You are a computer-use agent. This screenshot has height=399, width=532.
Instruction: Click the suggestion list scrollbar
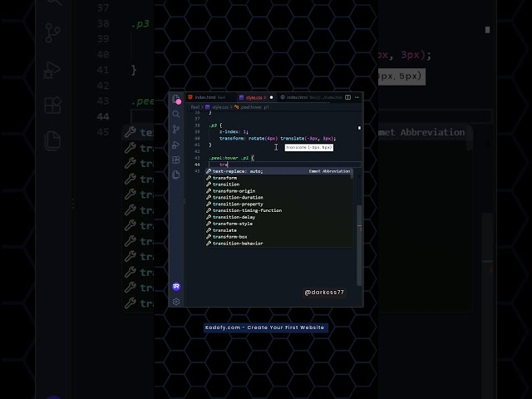click(352, 174)
